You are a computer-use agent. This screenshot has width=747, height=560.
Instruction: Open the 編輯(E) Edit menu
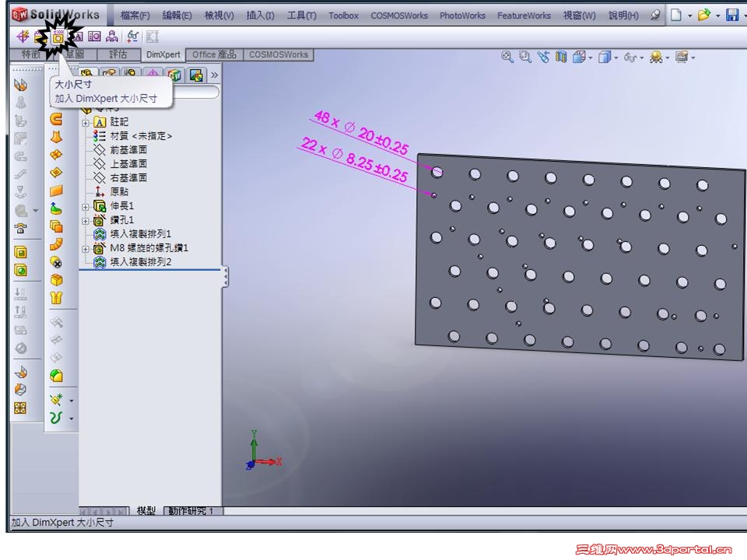click(x=177, y=16)
